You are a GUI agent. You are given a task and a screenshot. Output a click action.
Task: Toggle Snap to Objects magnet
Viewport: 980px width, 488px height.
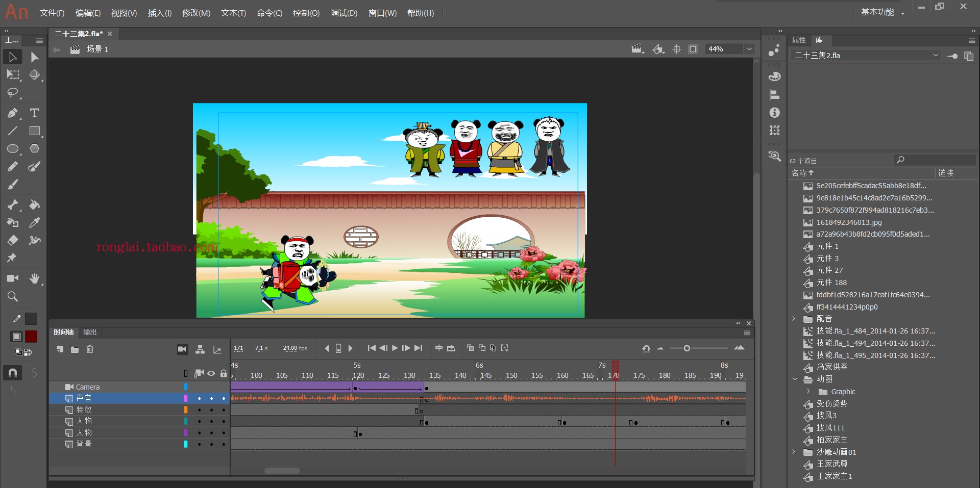[13, 373]
